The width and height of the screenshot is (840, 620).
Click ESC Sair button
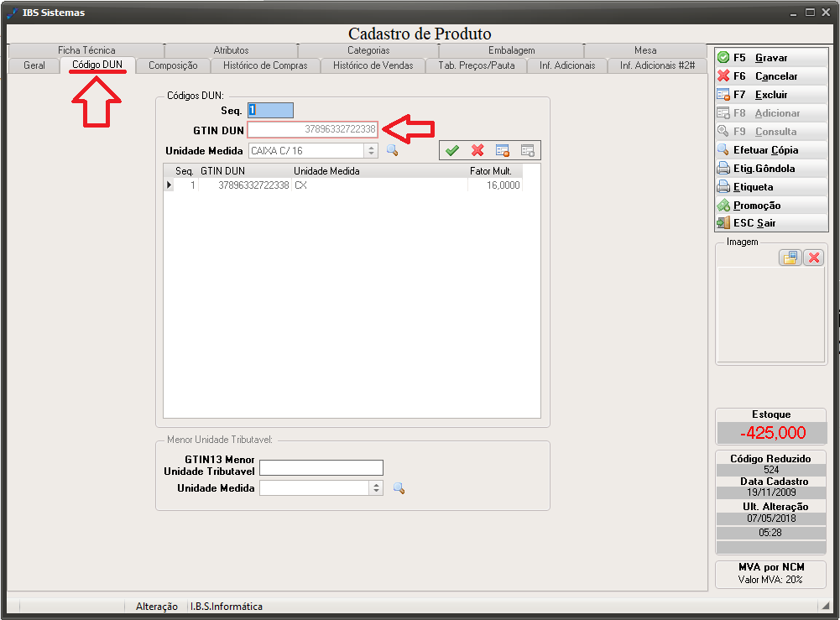click(x=771, y=222)
